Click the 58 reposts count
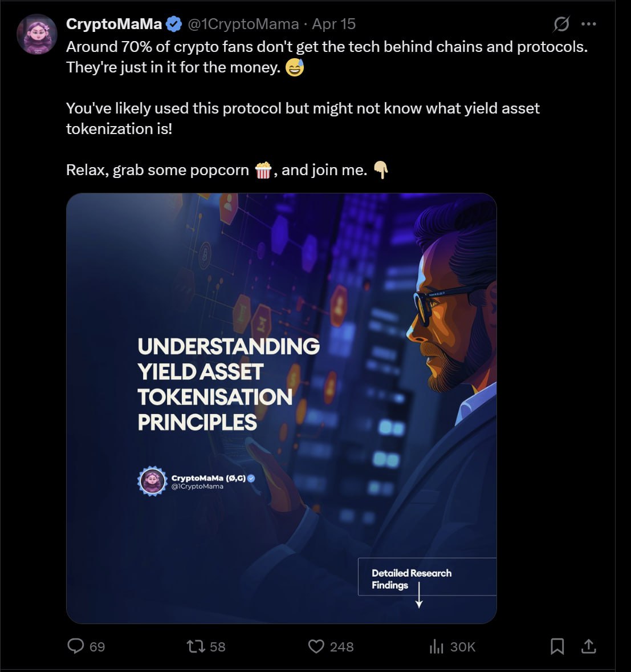 pos(217,646)
